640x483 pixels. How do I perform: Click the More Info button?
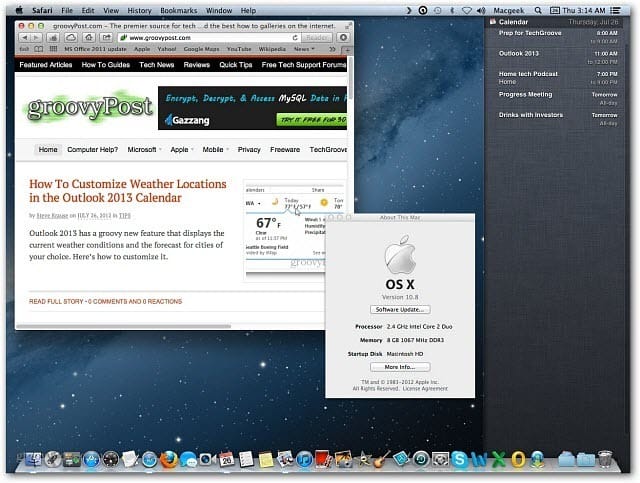[400, 367]
